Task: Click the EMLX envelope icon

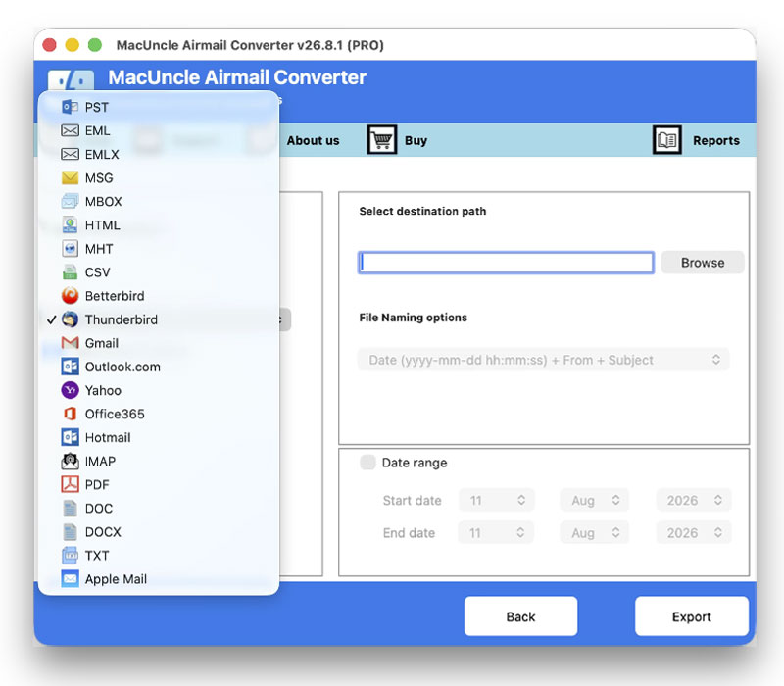Action: 70,154
